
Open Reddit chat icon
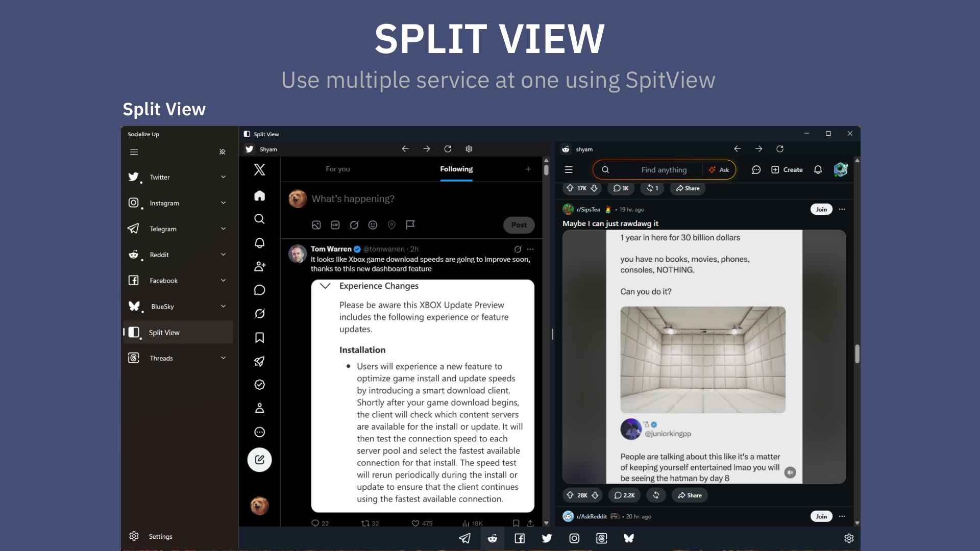tap(756, 170)
